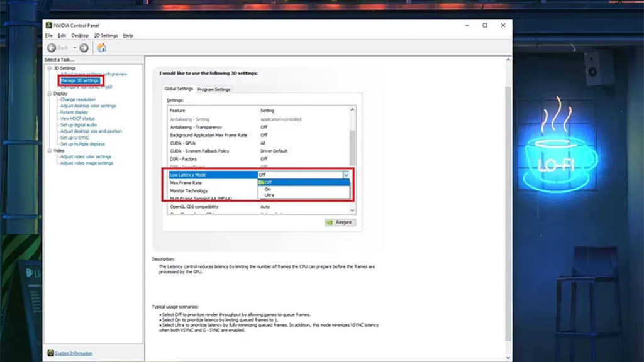Open Adjust desktop color settings

(88, 106)
